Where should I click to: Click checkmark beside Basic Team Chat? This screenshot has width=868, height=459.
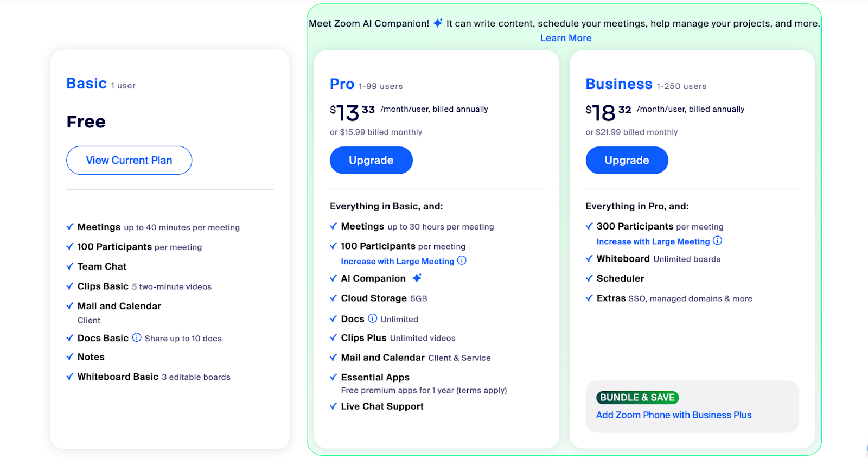click(x=70, y=266)
